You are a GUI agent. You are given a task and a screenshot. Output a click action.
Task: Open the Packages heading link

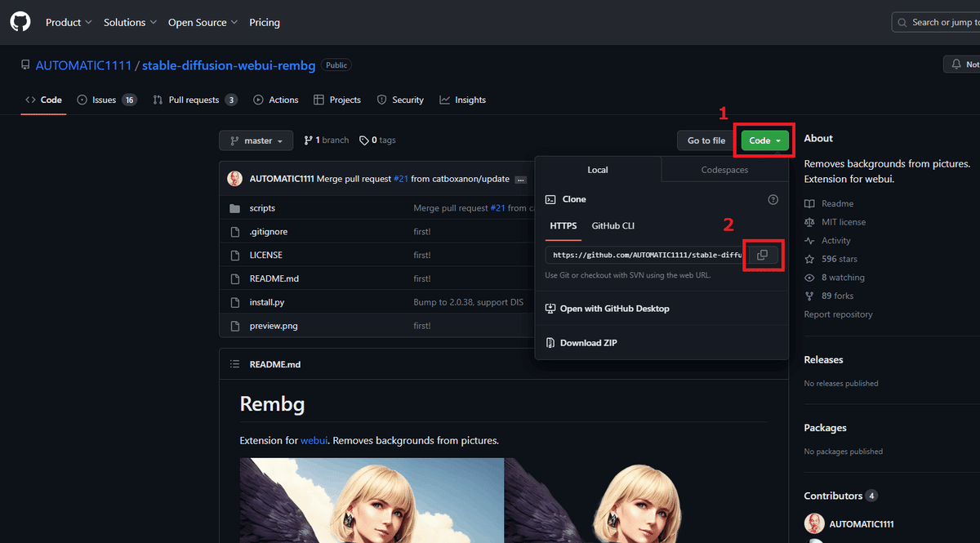click(x=825, y=428)
